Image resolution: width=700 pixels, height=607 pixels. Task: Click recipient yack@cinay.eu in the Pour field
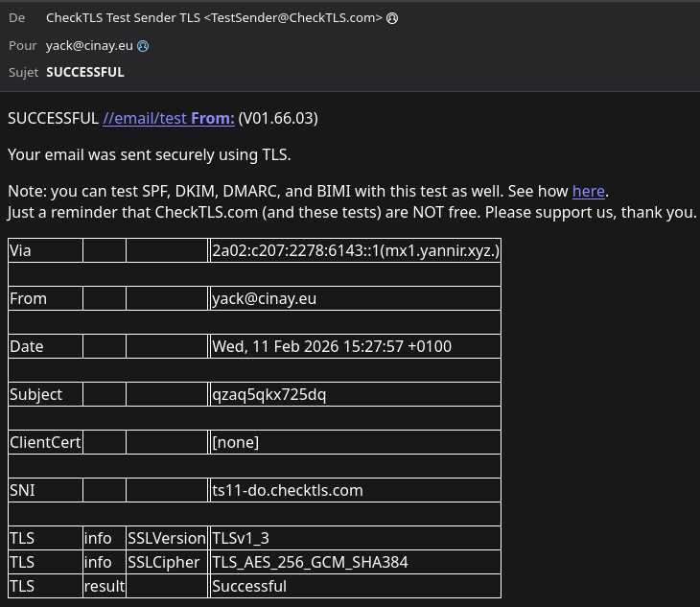pyautogui.click(x=89, y=45)
